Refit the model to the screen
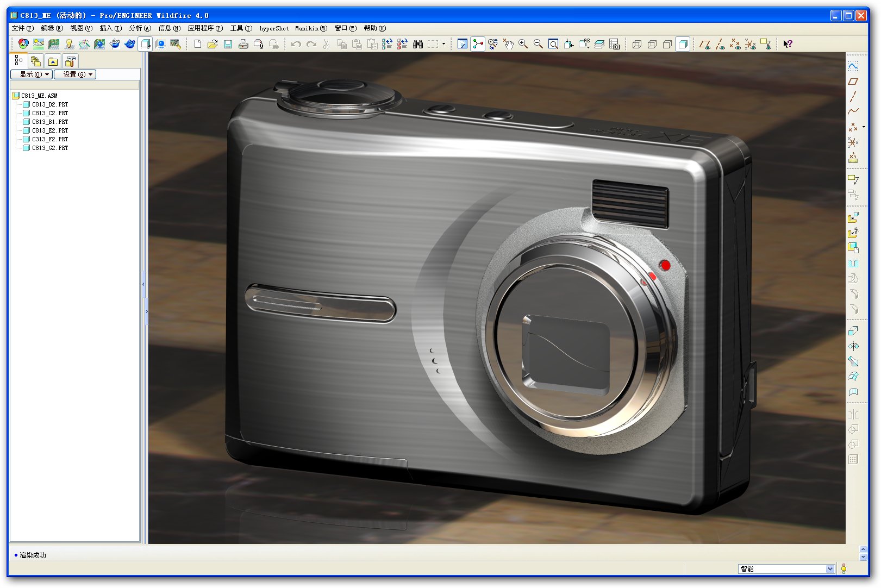 click(553, 44)
